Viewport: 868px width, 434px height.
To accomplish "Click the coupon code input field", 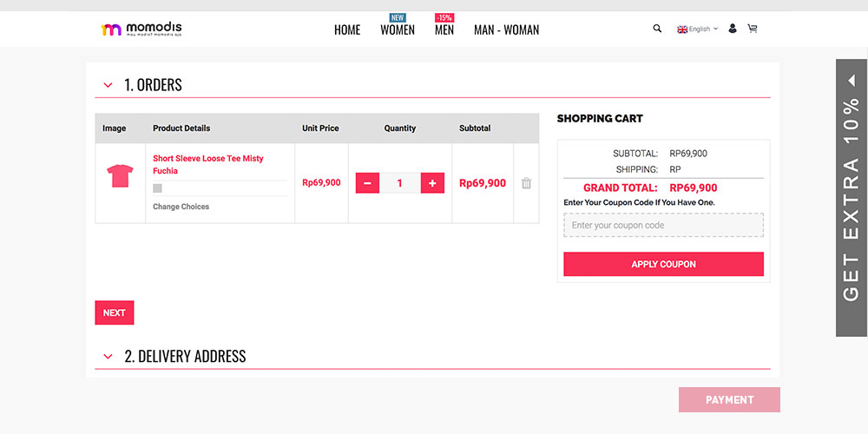I will tap(663, 226).
